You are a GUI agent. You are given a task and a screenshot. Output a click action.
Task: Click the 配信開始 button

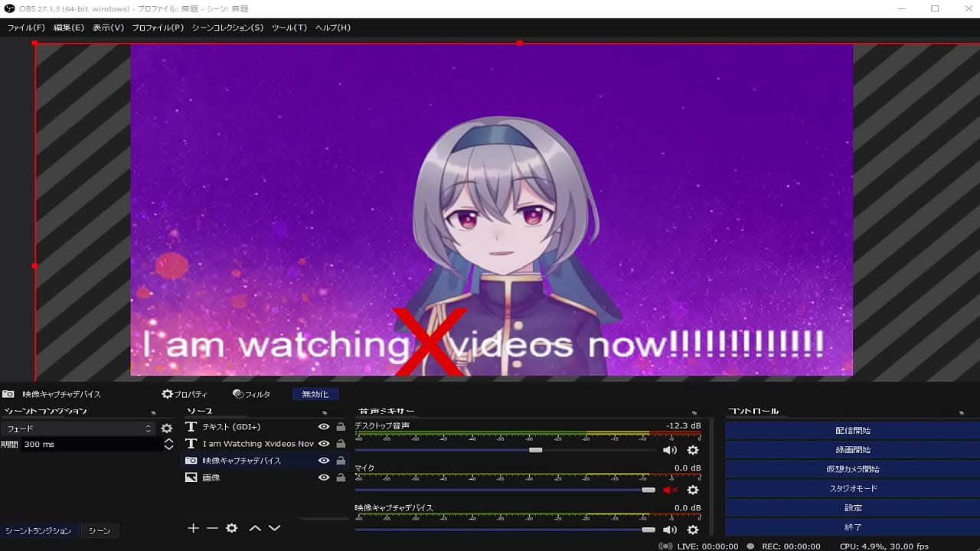point(853,431)
